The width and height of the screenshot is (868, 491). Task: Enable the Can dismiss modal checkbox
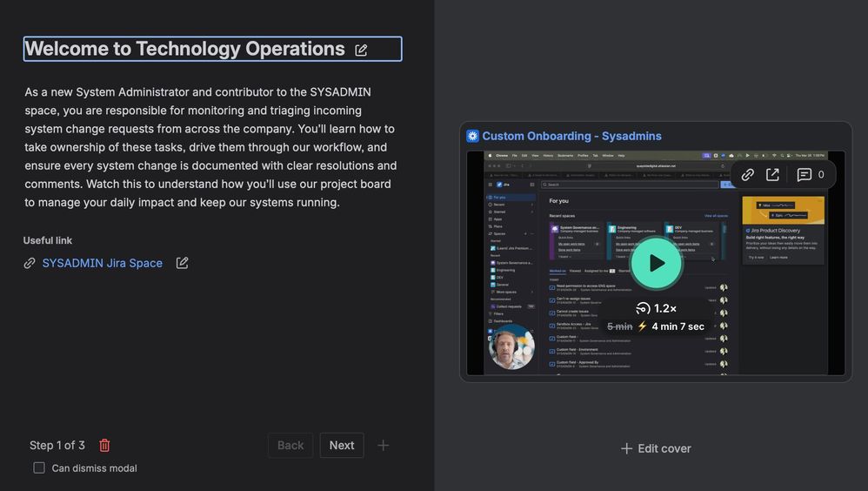tap(39, 467)
